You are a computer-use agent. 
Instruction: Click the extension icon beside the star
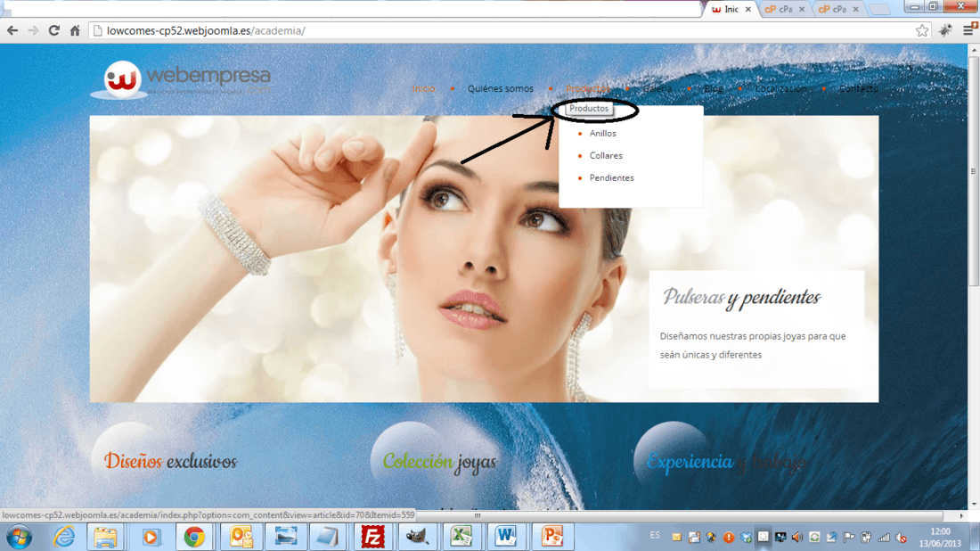[x=945, y=30]
